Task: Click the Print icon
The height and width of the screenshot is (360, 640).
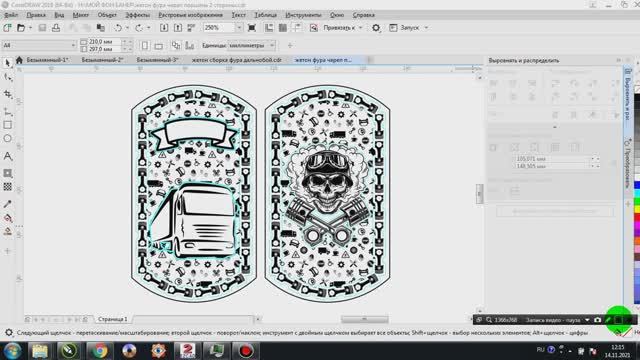Action: point(56,28)
